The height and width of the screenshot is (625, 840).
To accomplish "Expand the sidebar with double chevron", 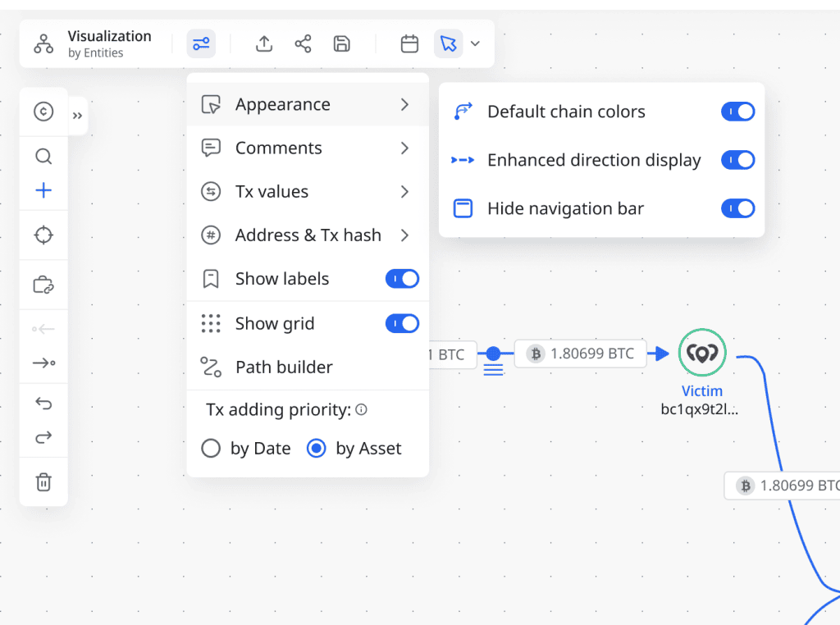I will [x=78, y=116].
